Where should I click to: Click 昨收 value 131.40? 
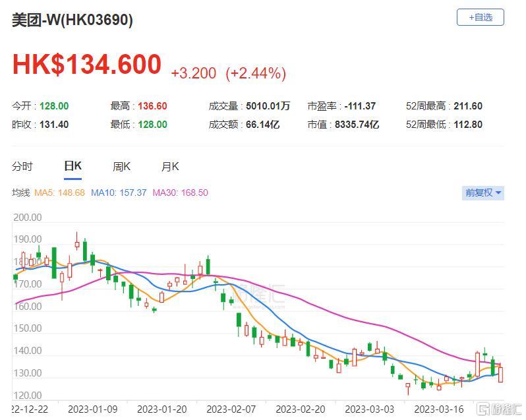pos(54,125)
